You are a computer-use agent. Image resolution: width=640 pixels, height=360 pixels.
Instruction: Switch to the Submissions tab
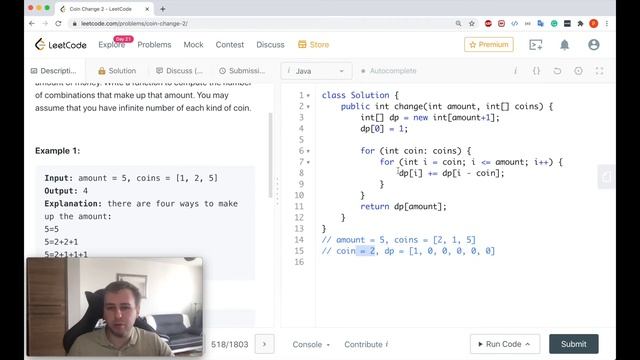point(242,71)
